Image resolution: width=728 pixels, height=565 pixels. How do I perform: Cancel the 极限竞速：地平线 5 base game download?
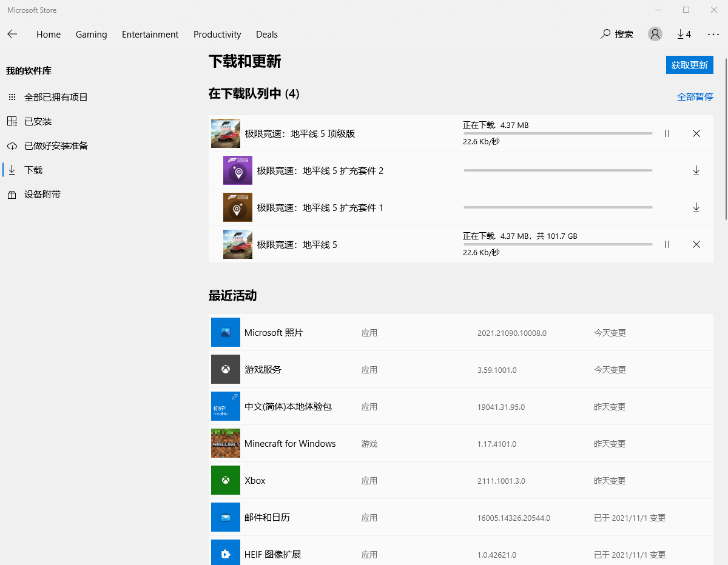point(696,244)
